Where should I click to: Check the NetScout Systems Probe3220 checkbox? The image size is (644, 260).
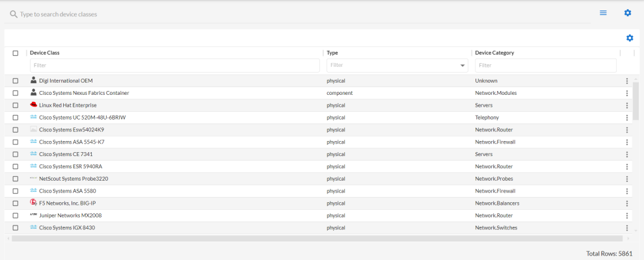(16, 179)
